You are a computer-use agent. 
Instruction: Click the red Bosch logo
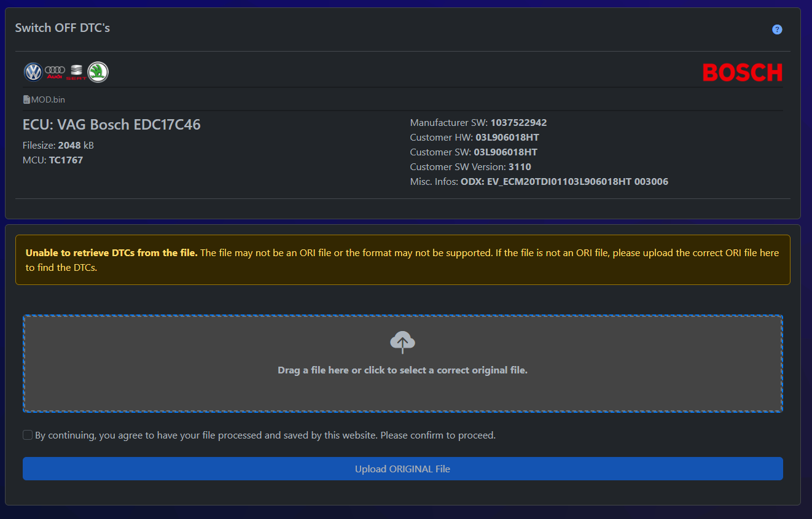[x=743, y=73]
